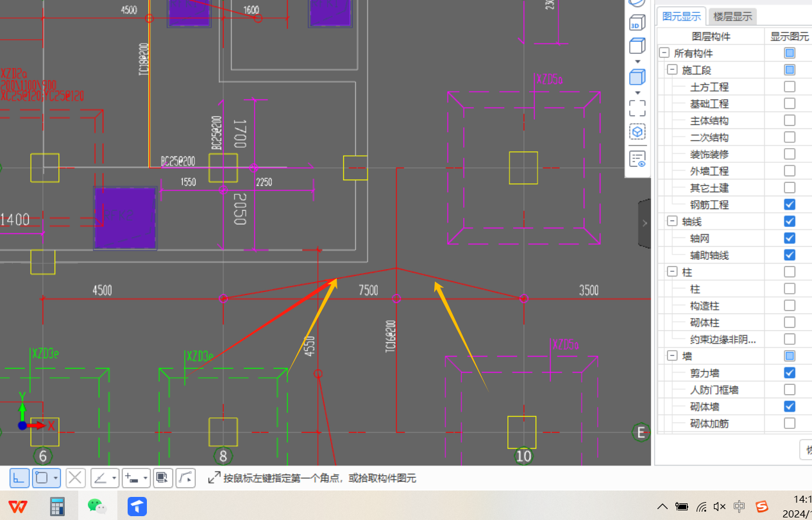
Task: Select the solid shaded cube icon
Action: 637,78
